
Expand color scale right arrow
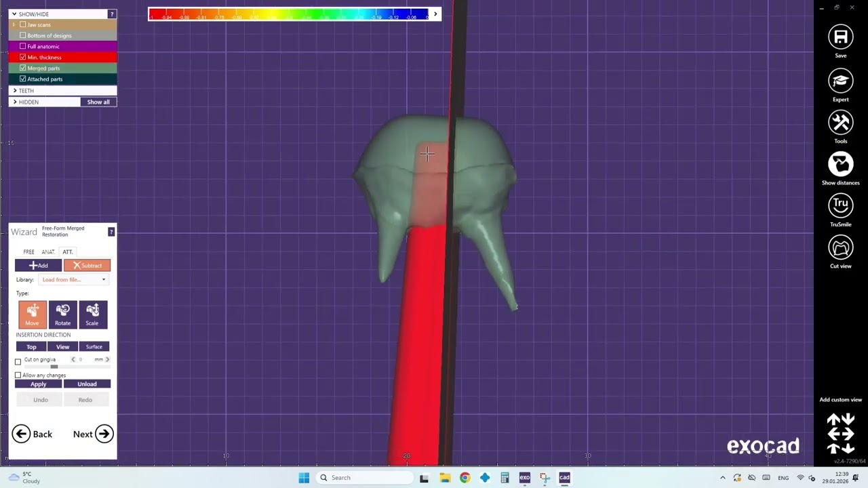tap(435, 14)
